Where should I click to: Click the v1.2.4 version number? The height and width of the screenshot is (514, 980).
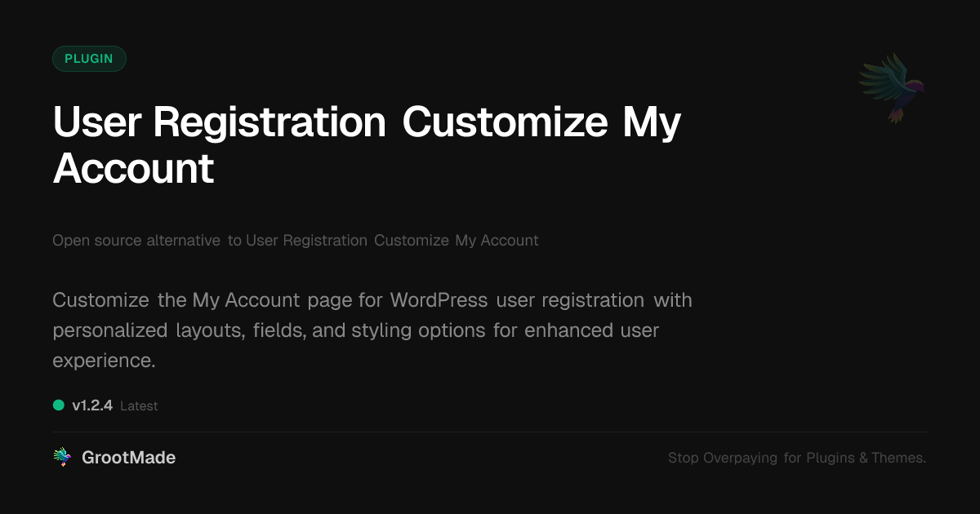tap(92, 405)
